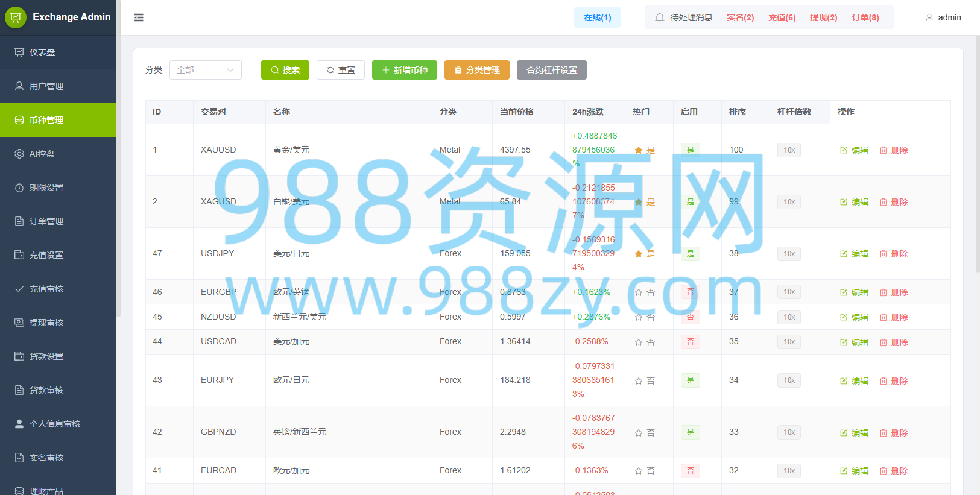
Task: Click the green 搜索 button
Action: 285,70
